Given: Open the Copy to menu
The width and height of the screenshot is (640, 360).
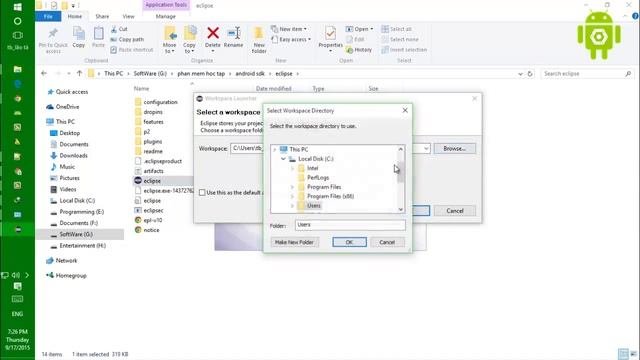Looking at the screenshot, I should [189, 40].
